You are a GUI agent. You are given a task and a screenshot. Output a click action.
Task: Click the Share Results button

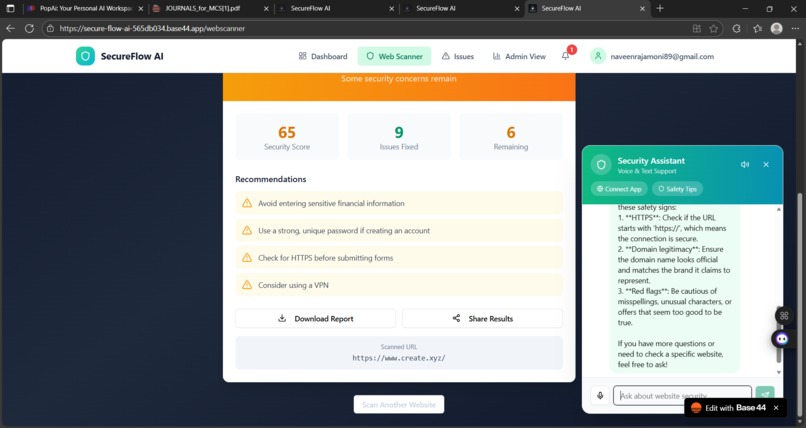[482, 319]
